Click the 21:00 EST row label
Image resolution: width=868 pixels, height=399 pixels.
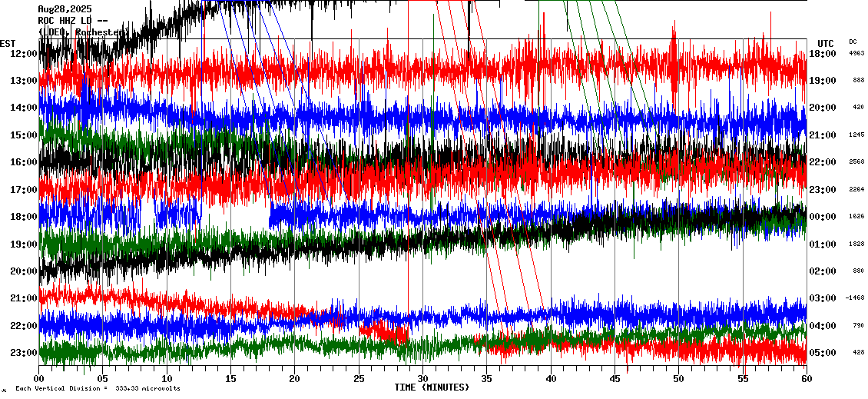point(22,298)
